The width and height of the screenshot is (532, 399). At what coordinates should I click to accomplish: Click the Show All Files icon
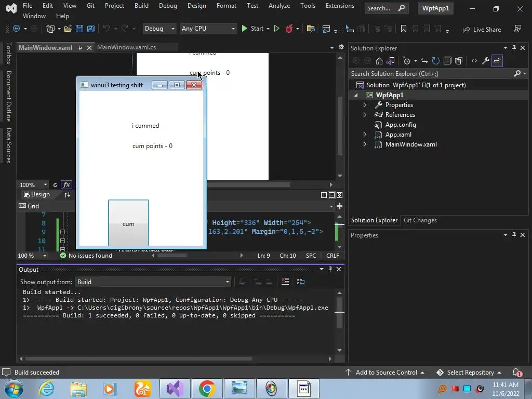[x=459, y=61]
